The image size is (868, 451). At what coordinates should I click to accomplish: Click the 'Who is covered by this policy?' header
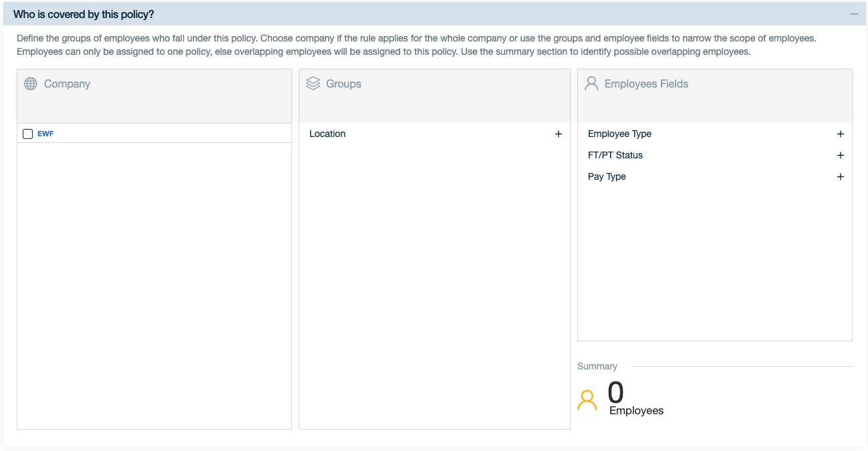[84, 14]
